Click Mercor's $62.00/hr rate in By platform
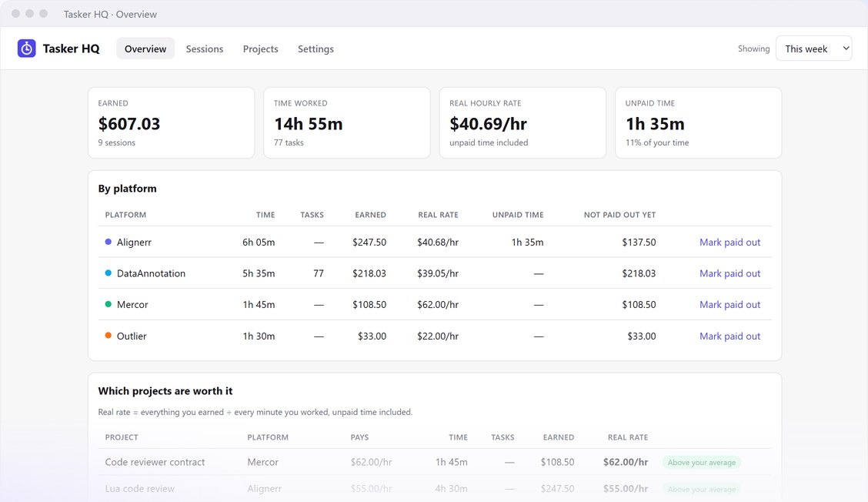The image size is (868, 502). (438, 304)
